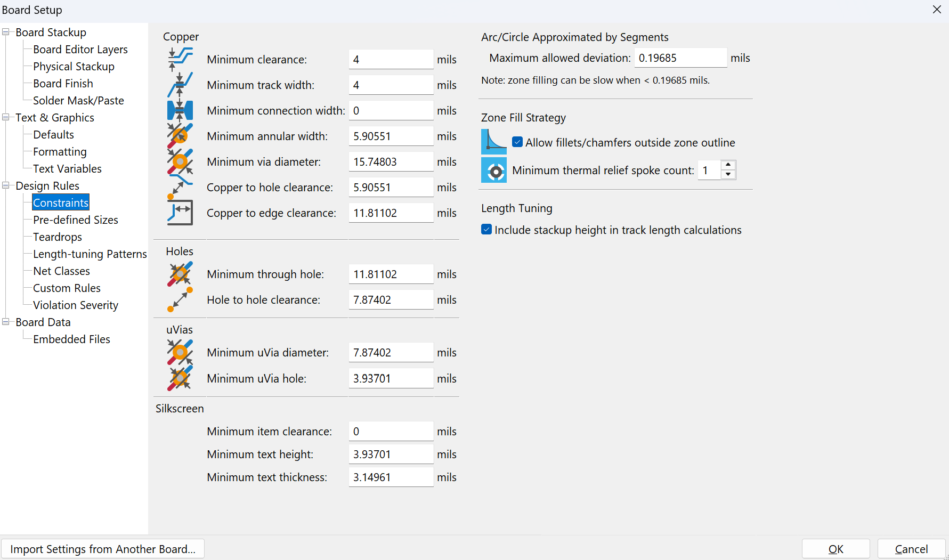This screenshot has height=560, width=949.
Task: Click the copper to edge clearance icon
Action: point(180,213)
